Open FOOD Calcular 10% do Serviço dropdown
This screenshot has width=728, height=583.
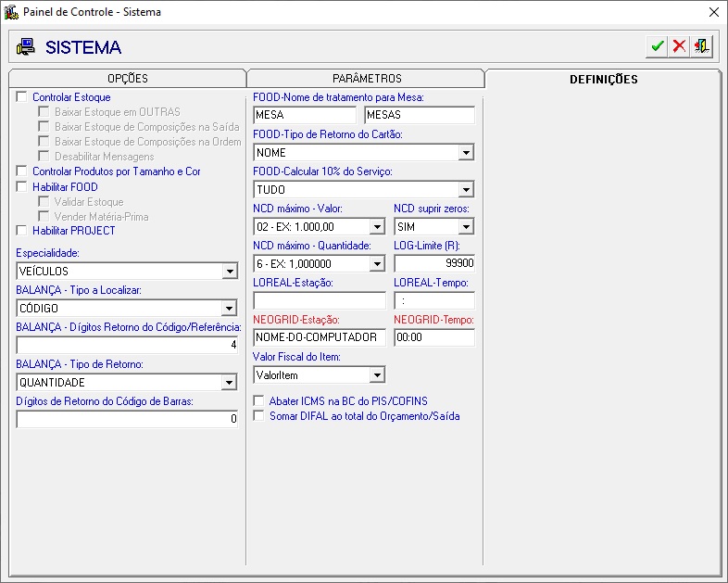click(x=466, y=189)
